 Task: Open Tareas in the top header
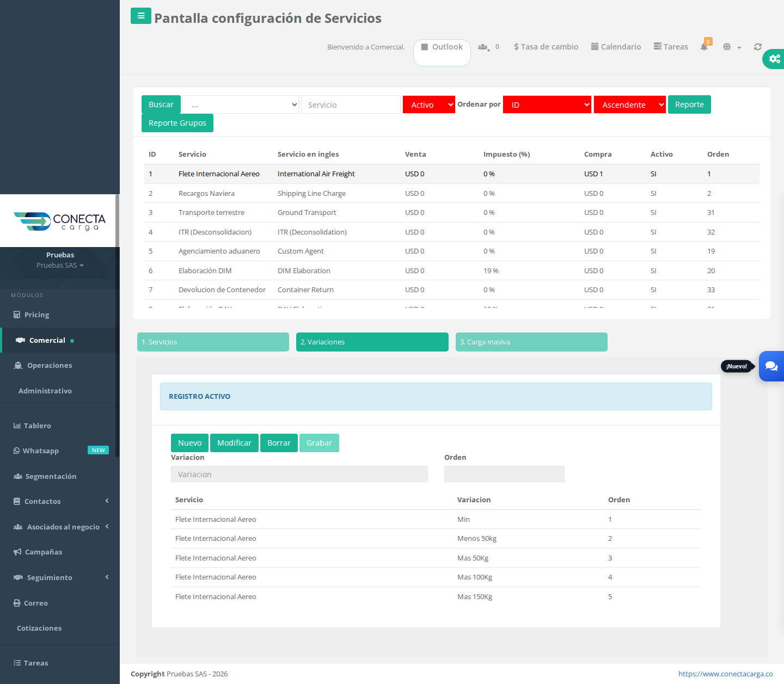click(x=671, y=47)
